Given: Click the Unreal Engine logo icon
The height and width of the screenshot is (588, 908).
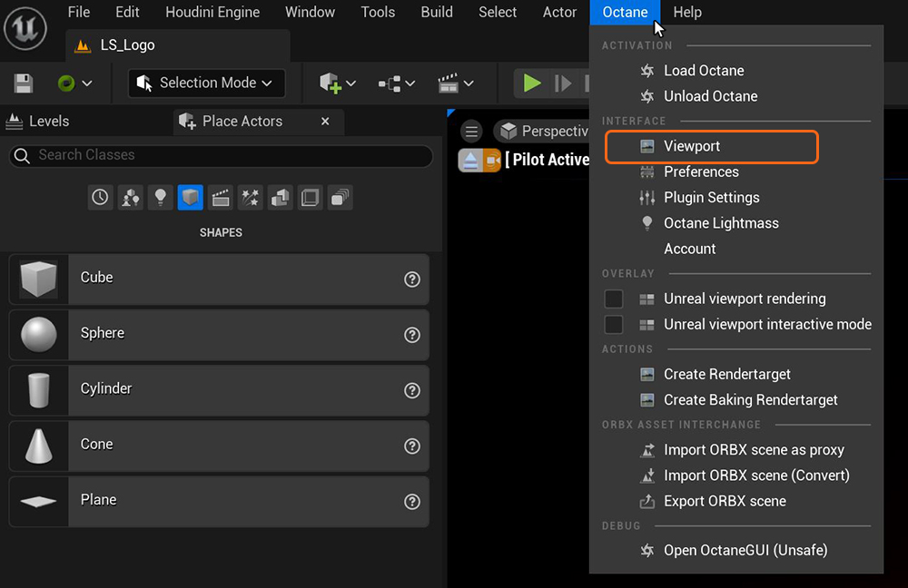Looking at the screenshot, I should click(25, 28).
